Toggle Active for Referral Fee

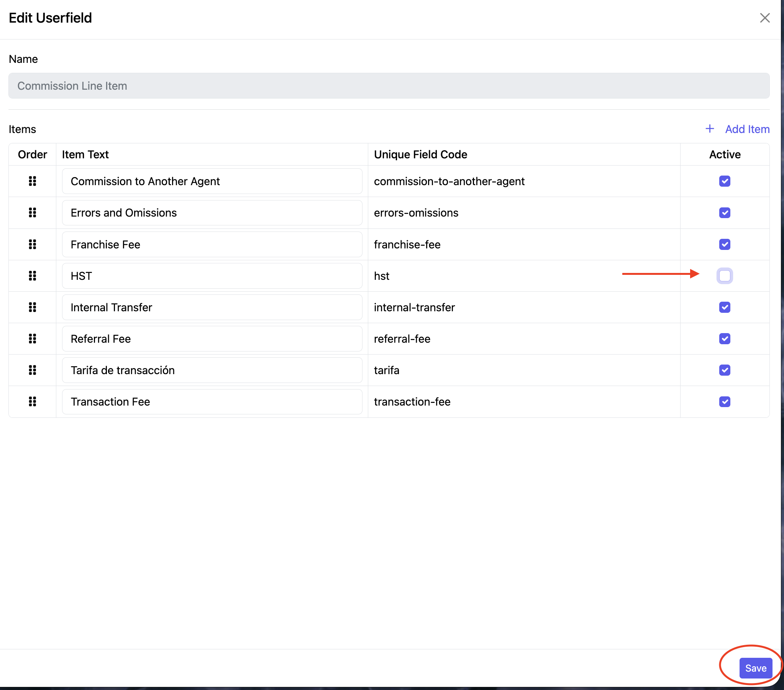725,339
